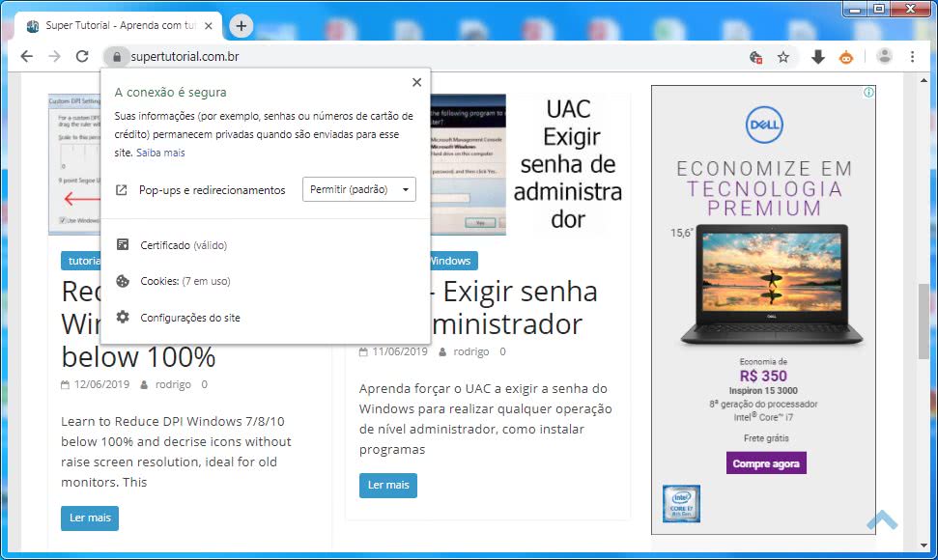Click the Intel Core i7 badge

coord(681,504)
